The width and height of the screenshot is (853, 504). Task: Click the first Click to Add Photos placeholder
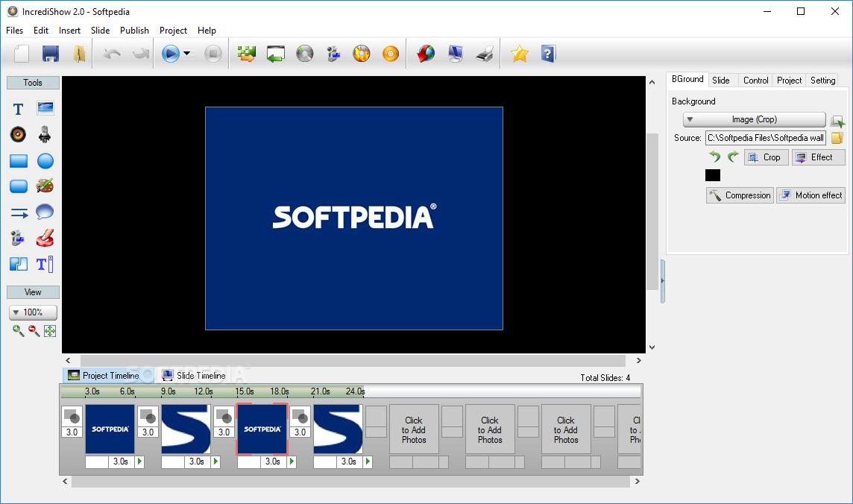point(414,429)
